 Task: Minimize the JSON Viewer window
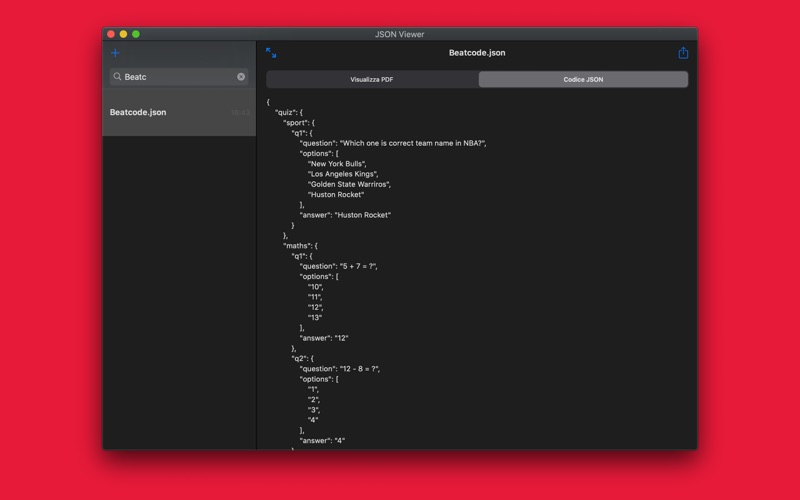(123, 34)
